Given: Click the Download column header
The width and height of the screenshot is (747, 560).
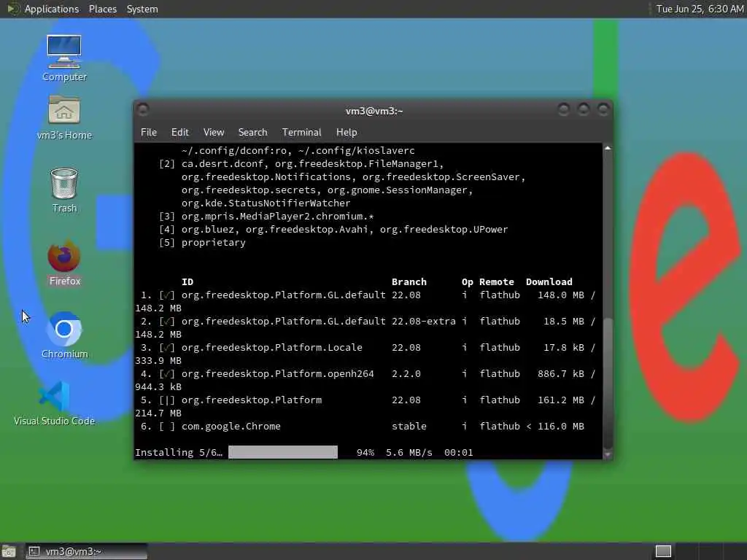Looking at the screenshot, I should point(549,282).
